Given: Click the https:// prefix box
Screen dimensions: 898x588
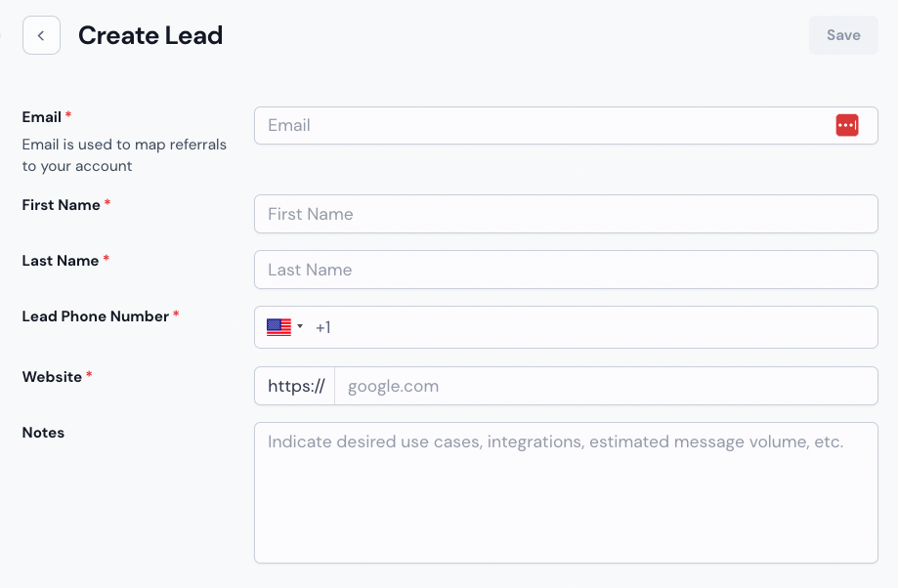Looking at the screenshot, I should coord(295,386).
